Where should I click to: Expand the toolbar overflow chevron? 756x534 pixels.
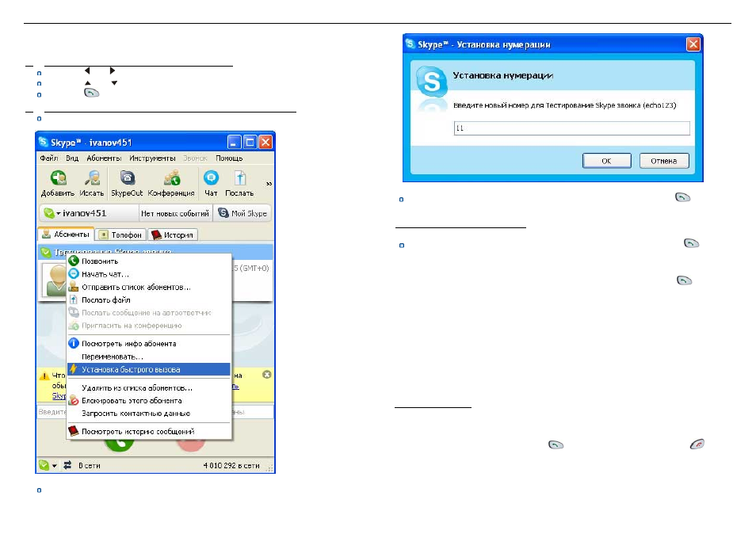pos(269,184)
